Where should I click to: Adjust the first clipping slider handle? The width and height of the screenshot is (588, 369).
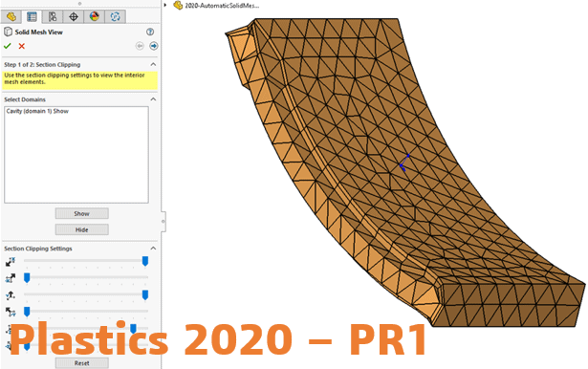(145, 261)
